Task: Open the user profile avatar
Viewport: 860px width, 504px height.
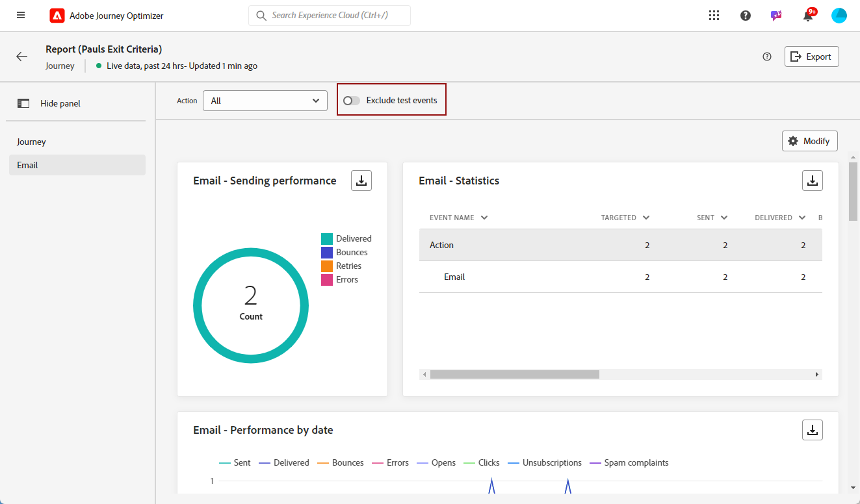Action: [x=839, y=16]
